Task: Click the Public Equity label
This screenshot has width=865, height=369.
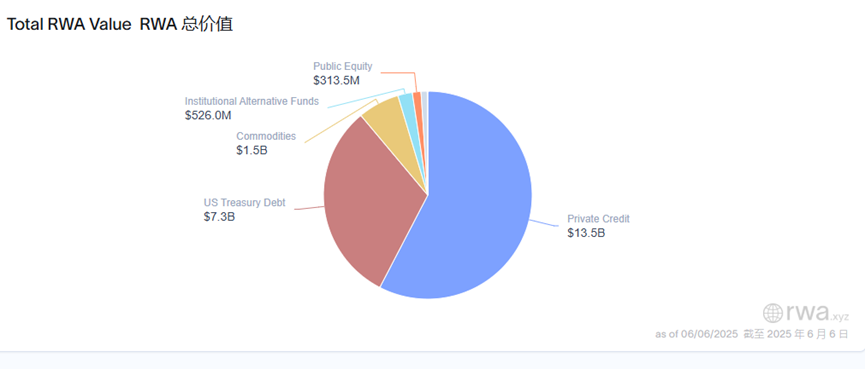Action: 343,66
